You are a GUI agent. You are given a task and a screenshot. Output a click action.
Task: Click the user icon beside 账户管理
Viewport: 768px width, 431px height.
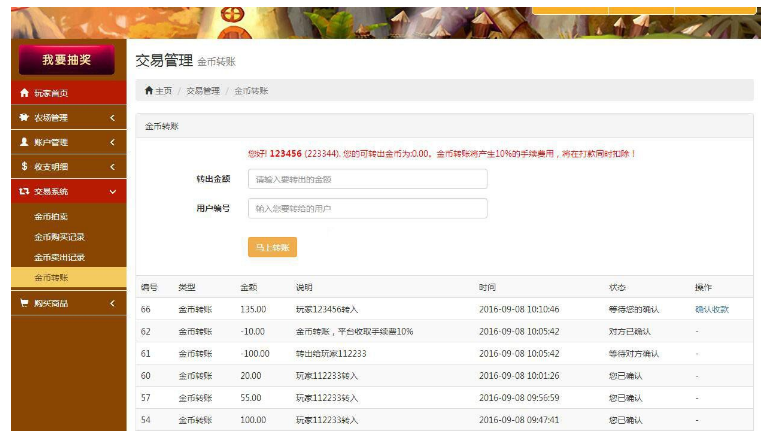point(24,142)
